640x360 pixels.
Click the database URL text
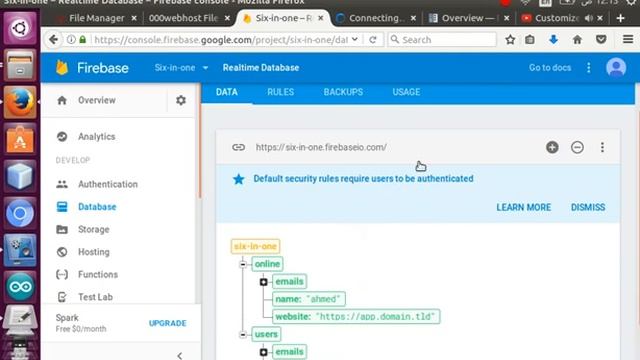pos(321,147)
